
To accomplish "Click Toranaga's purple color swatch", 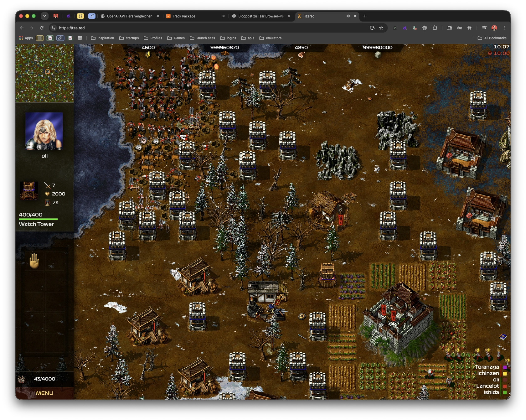I will click(505, 367).
